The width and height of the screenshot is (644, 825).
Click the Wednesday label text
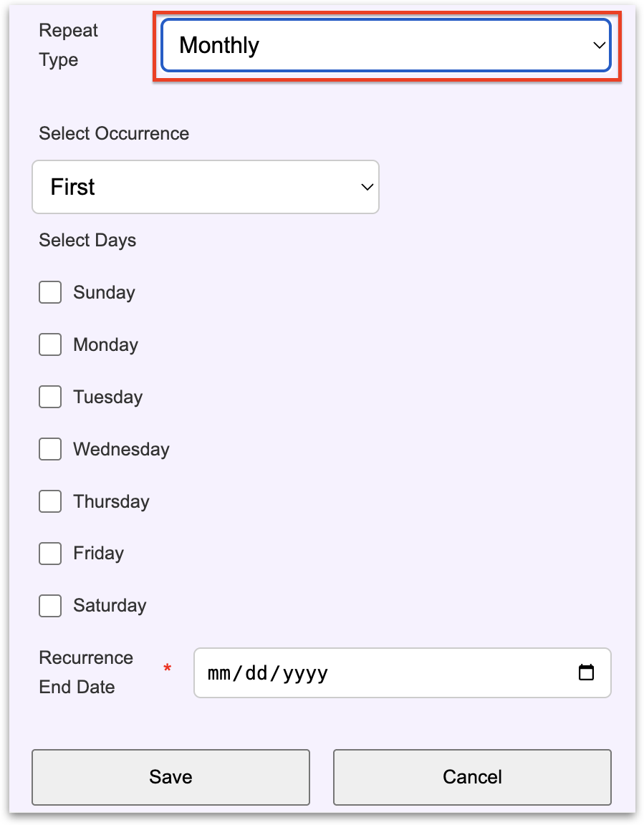[121, 449]
